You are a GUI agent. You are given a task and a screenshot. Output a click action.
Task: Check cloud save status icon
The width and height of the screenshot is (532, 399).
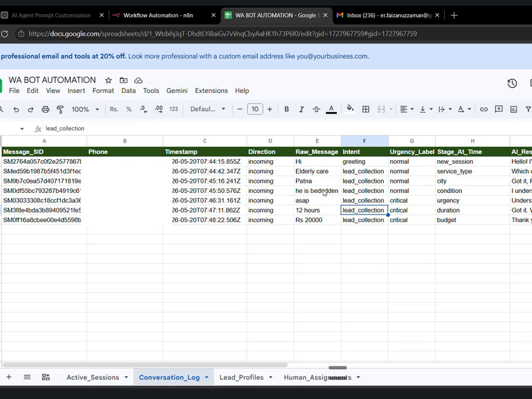(x=138, y=80)
